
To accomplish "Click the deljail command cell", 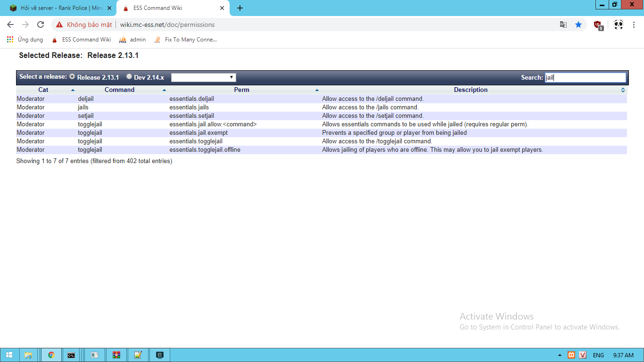I will click(x=86, y=99).
